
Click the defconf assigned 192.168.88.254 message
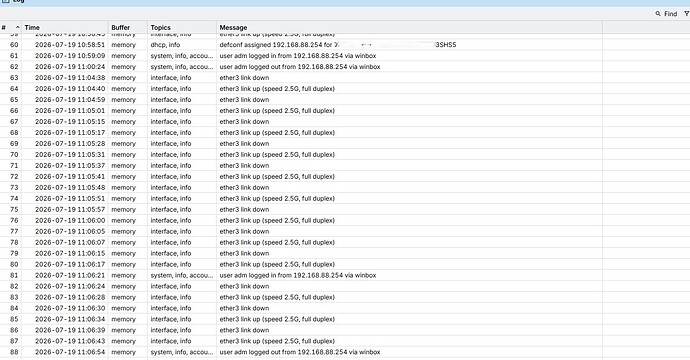click(x=338, y=44)
